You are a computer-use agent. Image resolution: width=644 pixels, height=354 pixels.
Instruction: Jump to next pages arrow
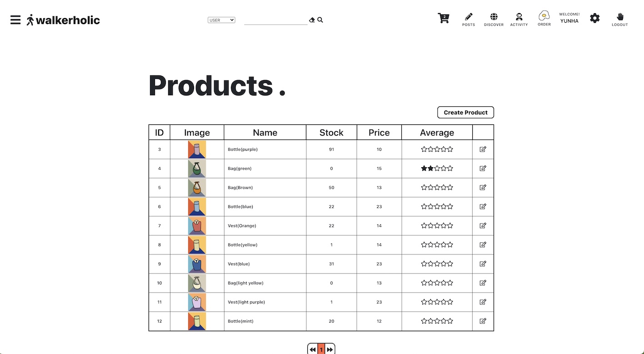pos(330,349)
